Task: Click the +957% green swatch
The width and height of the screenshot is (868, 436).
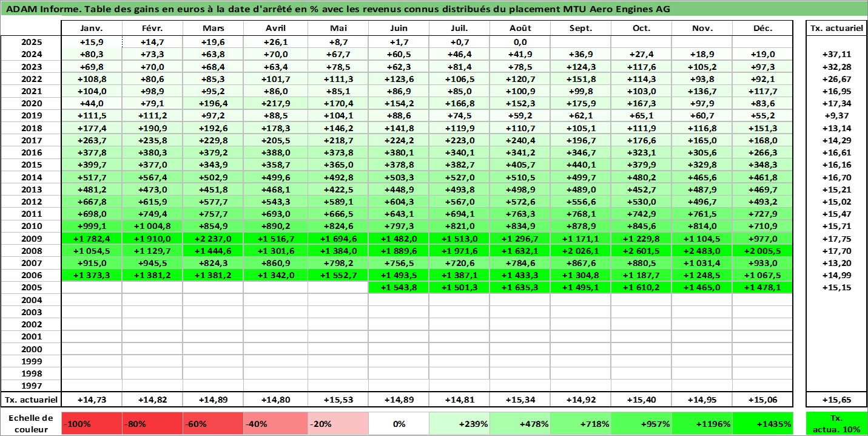Action: [641, 424]
